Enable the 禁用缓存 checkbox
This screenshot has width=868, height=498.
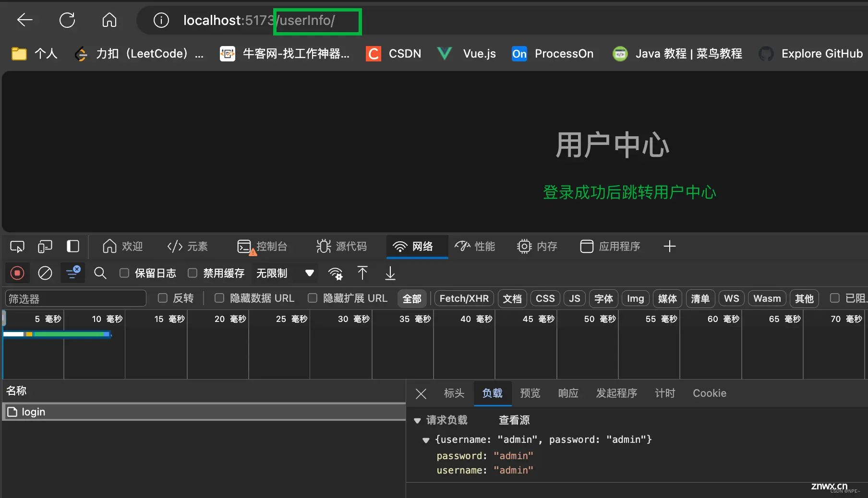(x=193, y=273)
